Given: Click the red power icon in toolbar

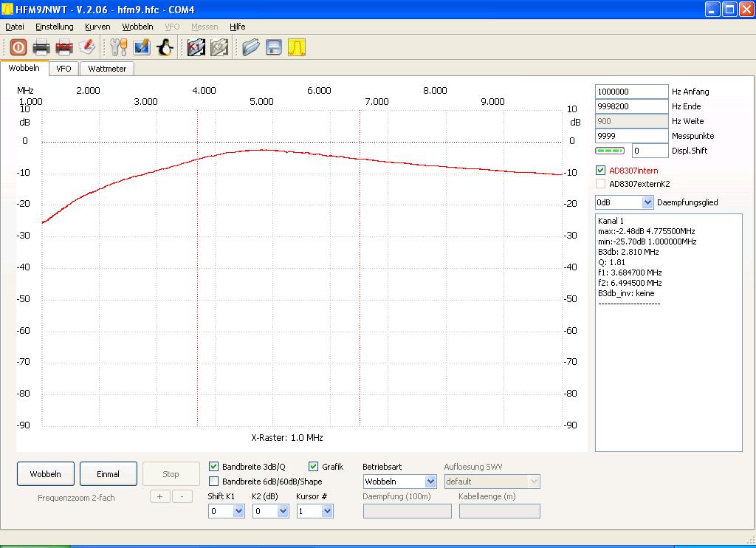Looking at the screenshot, I should [x=18, y=47].
